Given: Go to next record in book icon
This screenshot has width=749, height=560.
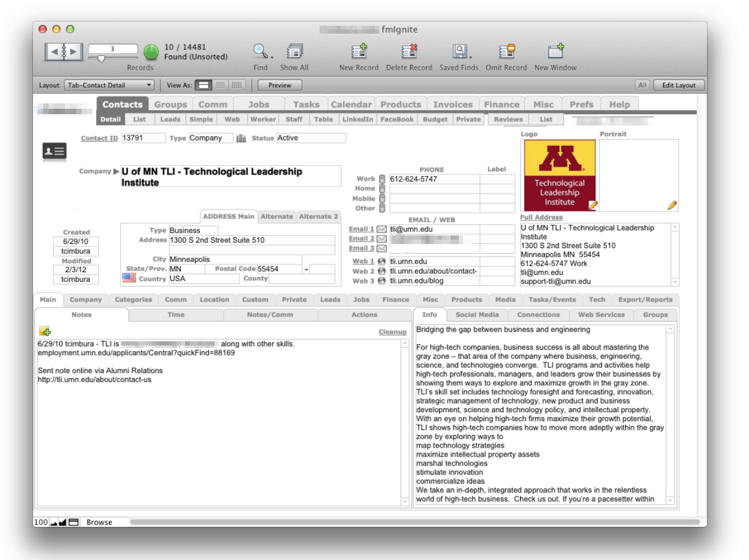Looking at the screenshot, I should tap(73, 52).
